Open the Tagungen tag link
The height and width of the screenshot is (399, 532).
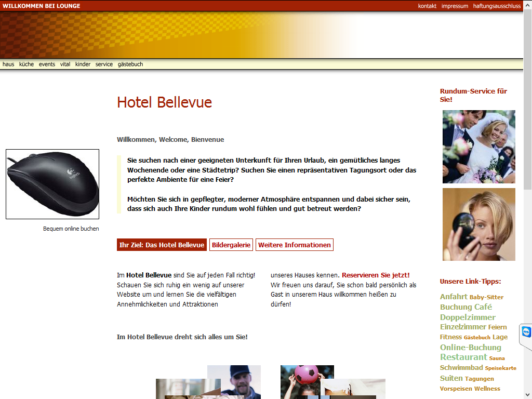point(479,379)
